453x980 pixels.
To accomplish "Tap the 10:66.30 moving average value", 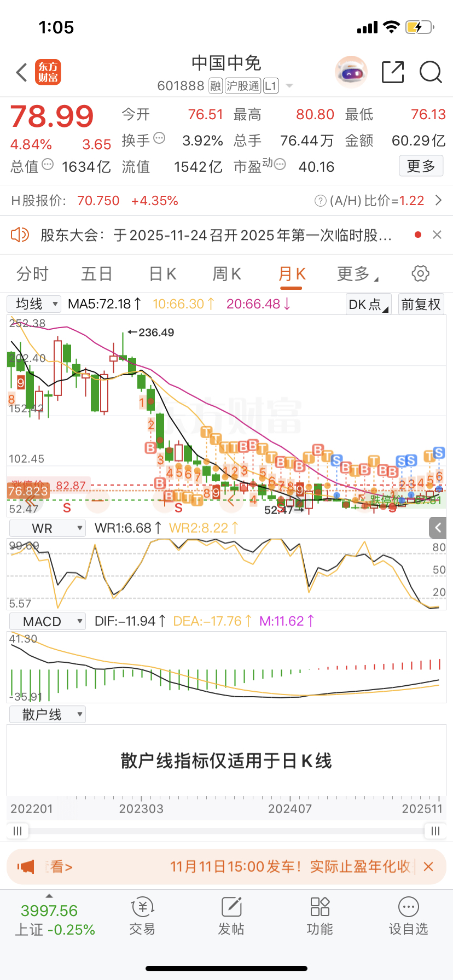I will point(183,304).
